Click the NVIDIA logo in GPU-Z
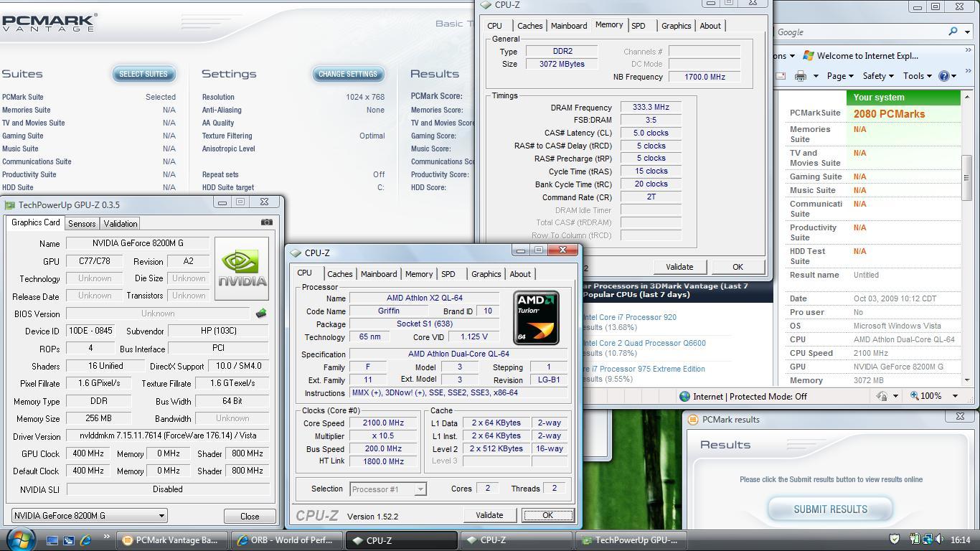Viewport: 980px width, 551px height. pyautogui.click(x=242, y=268)
